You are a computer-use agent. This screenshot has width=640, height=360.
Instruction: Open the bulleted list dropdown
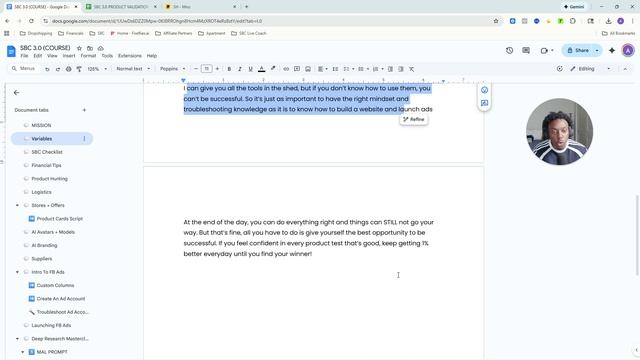363,69
